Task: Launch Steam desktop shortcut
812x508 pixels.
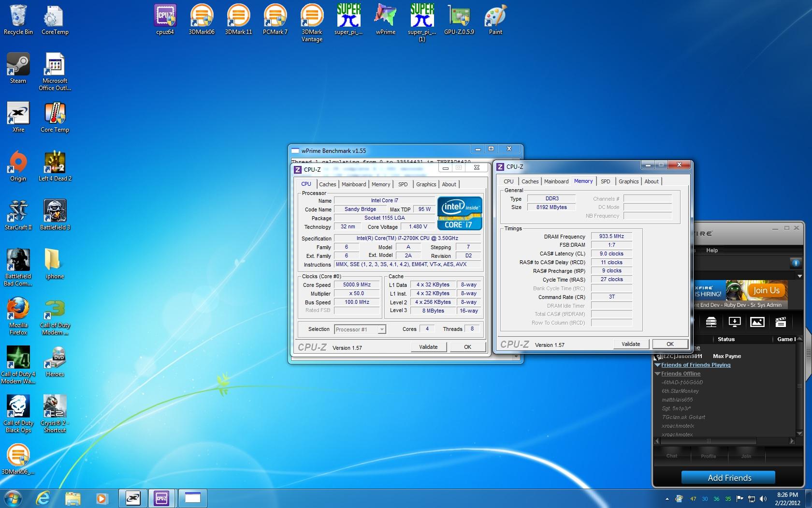Action: (18, 68)
